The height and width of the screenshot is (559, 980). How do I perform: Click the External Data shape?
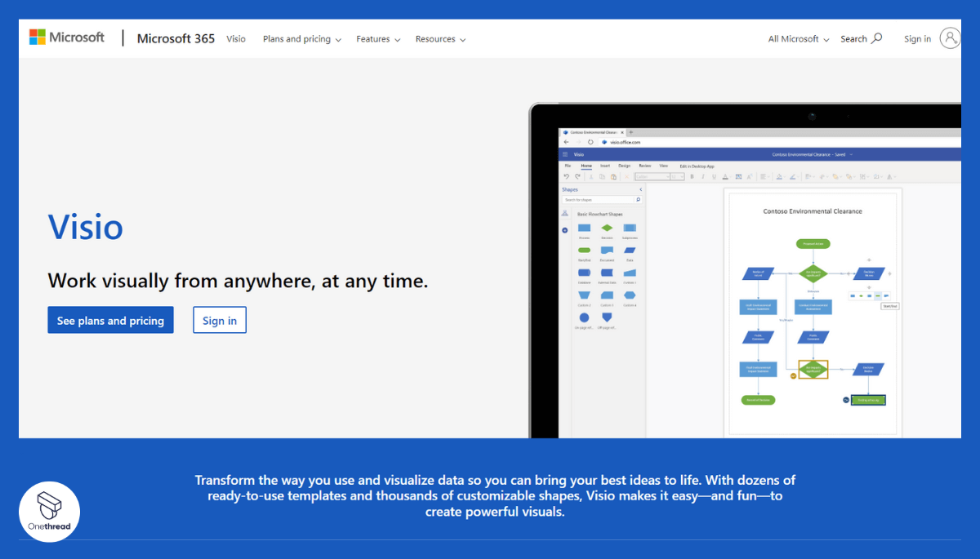coord(607,273)
